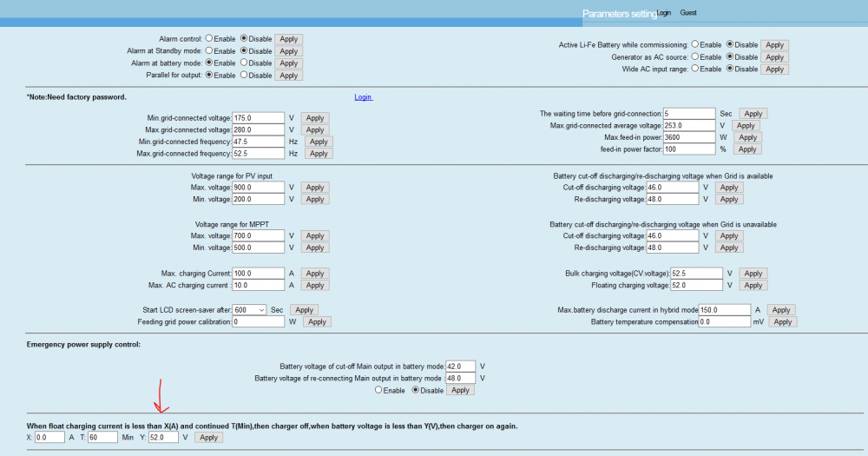Viewport: 868px width, 456px height.
Task: Enable Wide AC input range
Action: 694,69
